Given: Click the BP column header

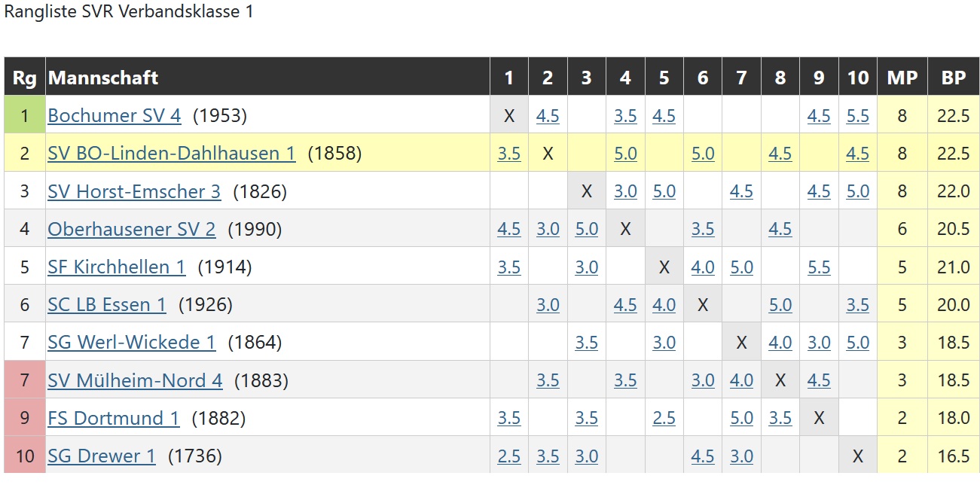Looking at the screenshot, I should 953,78.
